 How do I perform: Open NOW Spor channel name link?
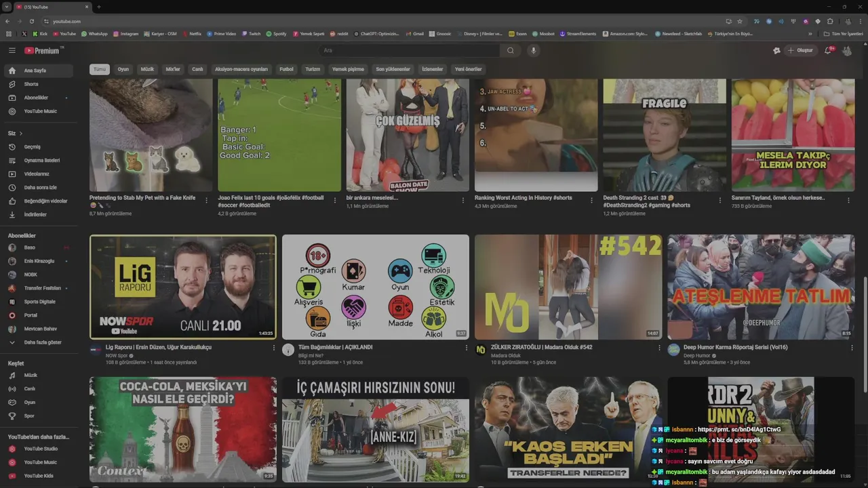pos(117,356)
